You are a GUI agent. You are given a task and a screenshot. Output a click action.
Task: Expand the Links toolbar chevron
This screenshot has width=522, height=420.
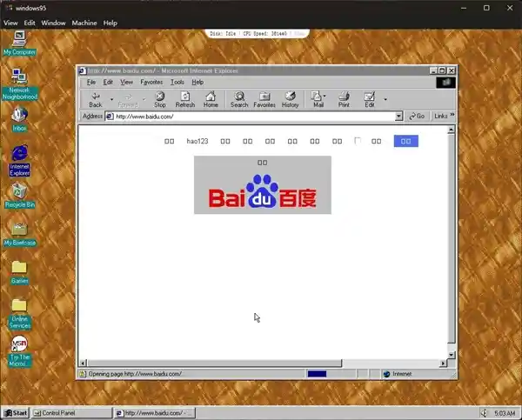(x=452, y=115)
